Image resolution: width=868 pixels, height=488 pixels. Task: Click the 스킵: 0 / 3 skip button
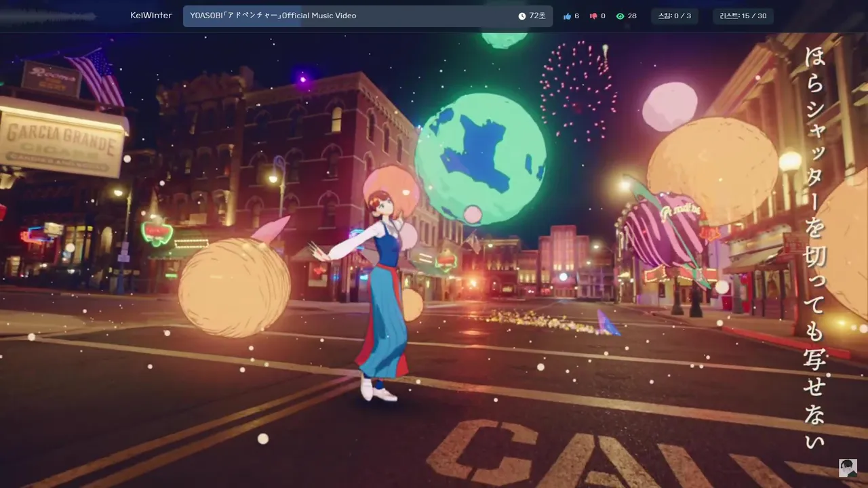point(675,16)
